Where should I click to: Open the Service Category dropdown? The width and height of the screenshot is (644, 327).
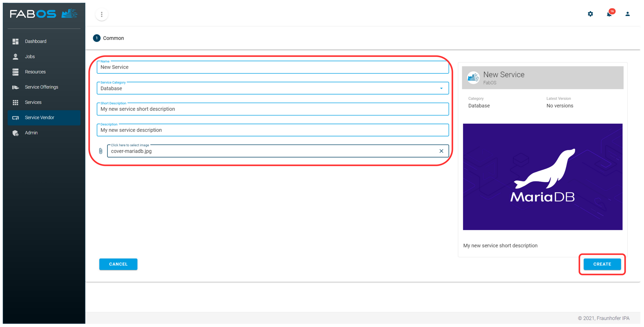[441, 88]
